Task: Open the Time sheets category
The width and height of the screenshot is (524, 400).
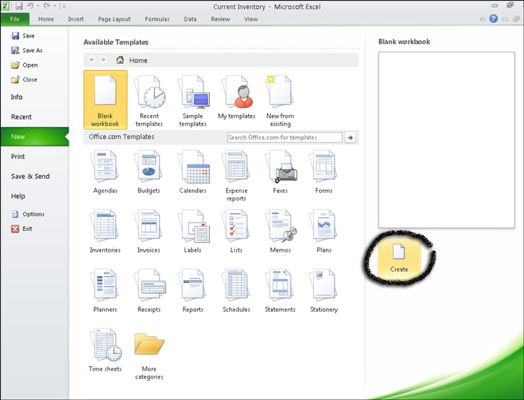Action: tap(105, 350)
